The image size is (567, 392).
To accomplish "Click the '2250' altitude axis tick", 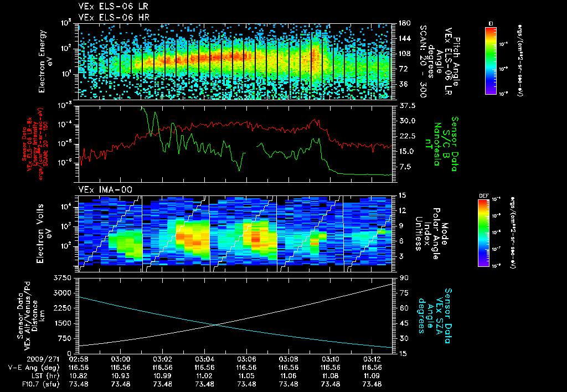I will pos(63,308).
